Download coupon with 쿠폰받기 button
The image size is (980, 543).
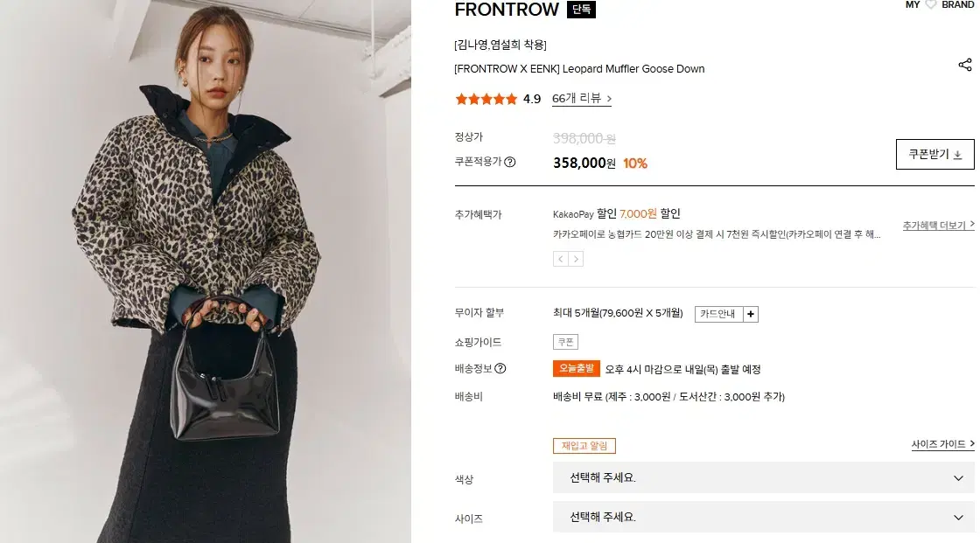934,155
